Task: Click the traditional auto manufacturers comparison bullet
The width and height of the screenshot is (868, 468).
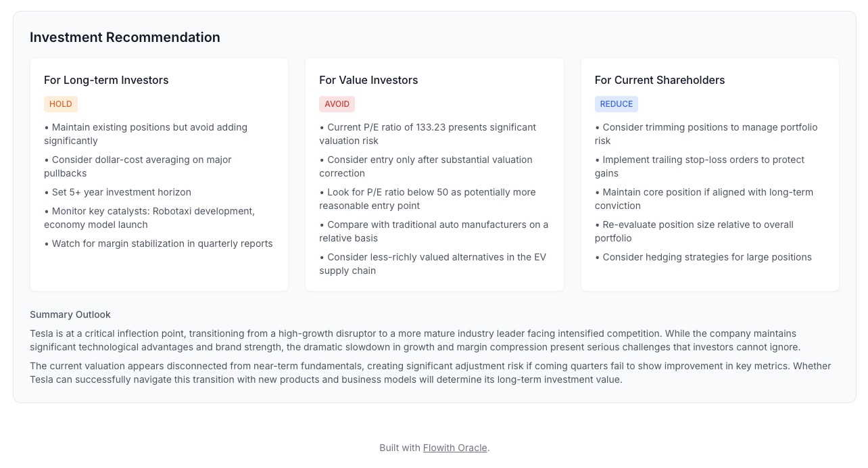Action: (433, 231)
